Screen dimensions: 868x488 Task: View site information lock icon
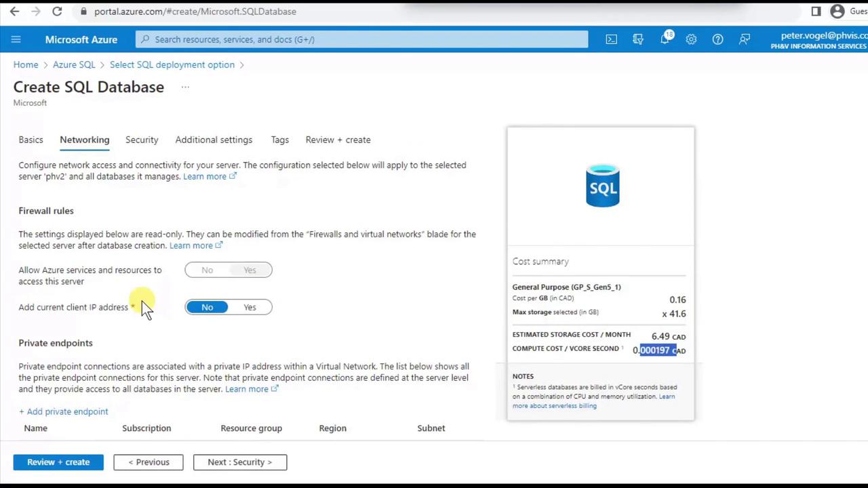83,12
